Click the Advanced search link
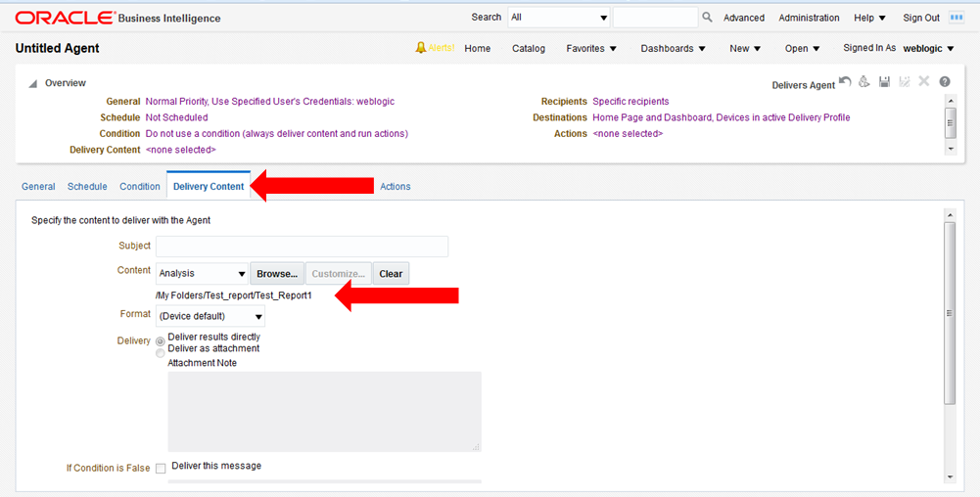Viewport: 980px width, 497px height. (x=744, y=18)
